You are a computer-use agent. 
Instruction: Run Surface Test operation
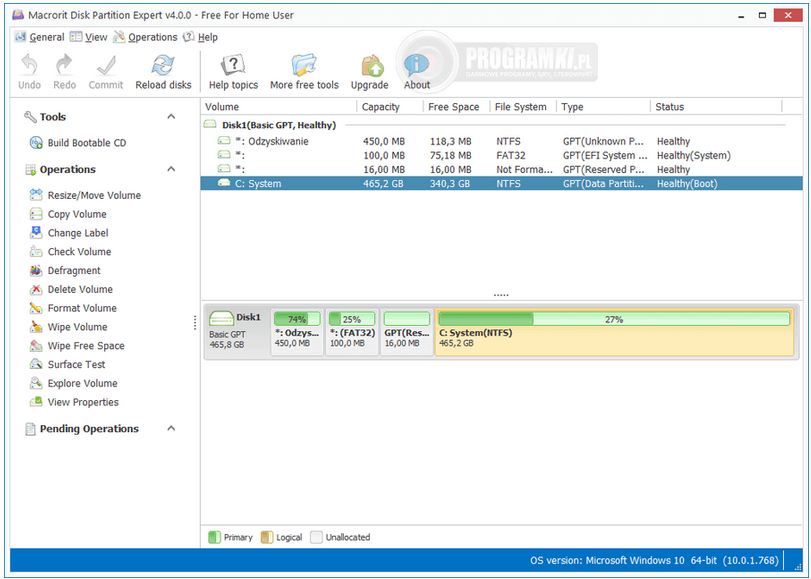click(68, 364)
